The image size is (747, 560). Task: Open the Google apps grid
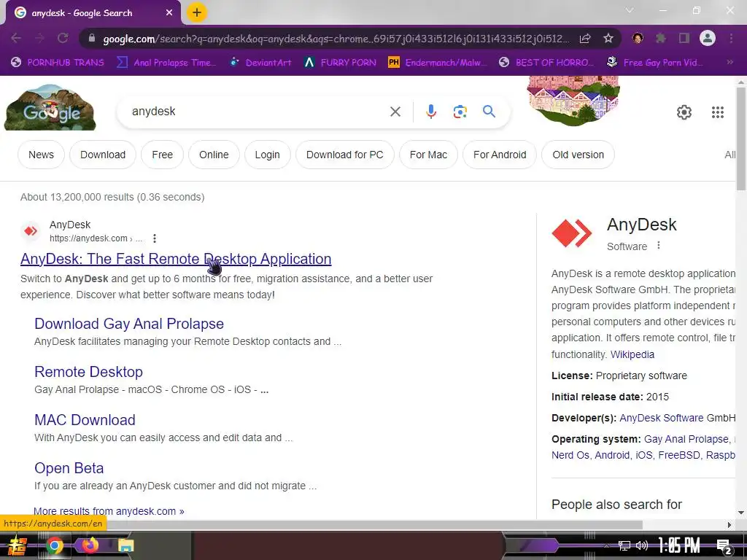tap(718, 112)
